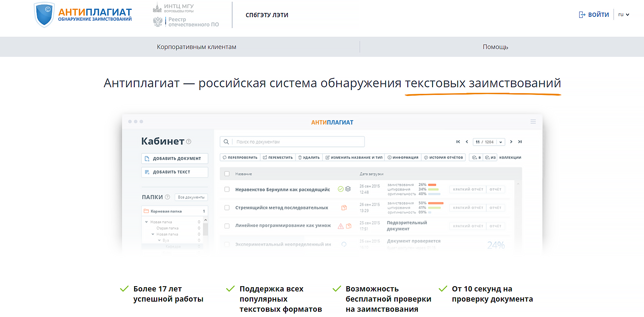Click the Подозрительный документ status text

[407, 226]
